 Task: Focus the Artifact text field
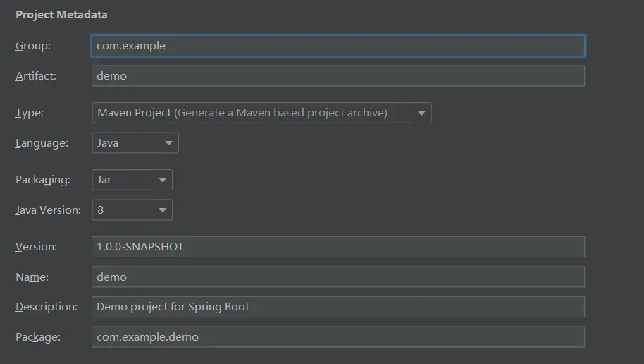(338, 76)
